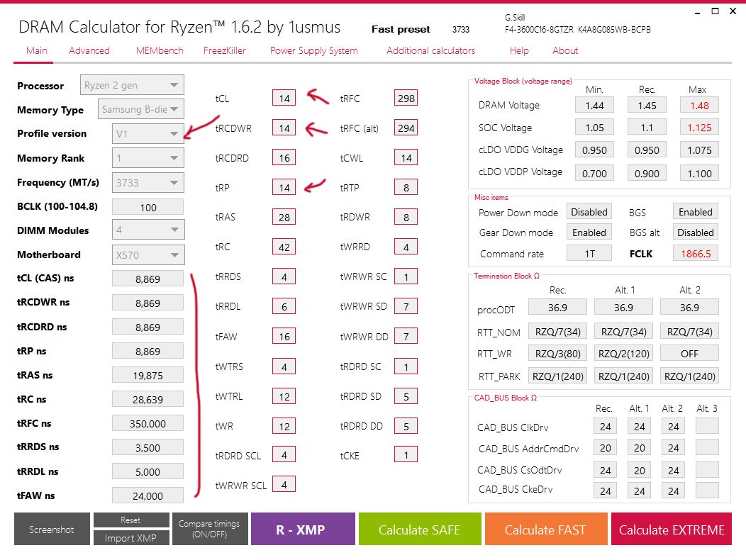This screenshot has height=560, width=746.
Task: Click CAD_BUS AddrCmdDrv Alt. 2 value 24
Action: pyautogui.click(x=673, y=447)
